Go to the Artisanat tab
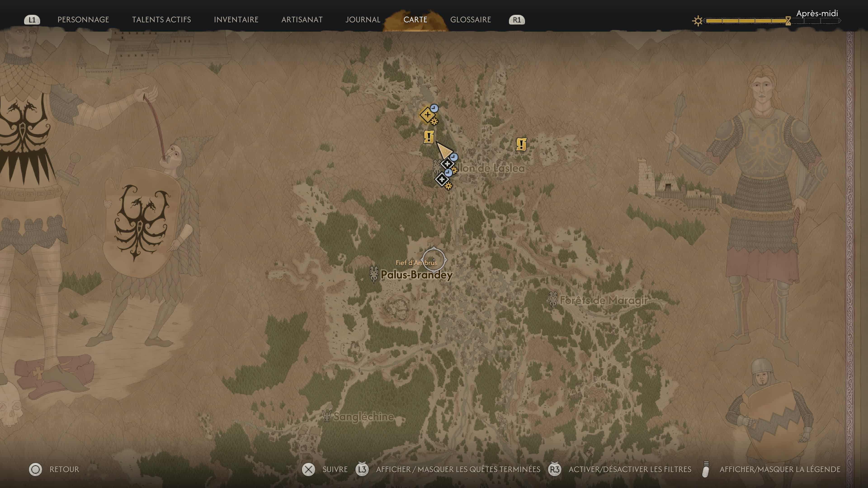 point(302,19)
